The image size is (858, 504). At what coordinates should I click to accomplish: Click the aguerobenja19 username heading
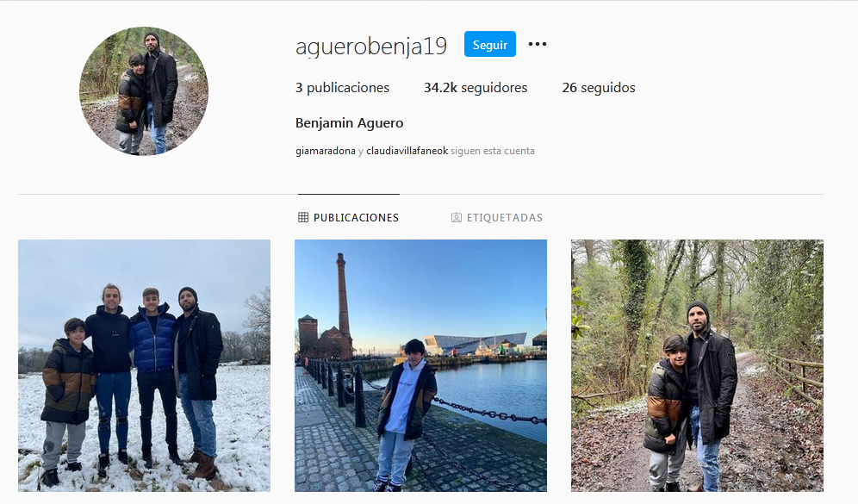pos(371,46)
